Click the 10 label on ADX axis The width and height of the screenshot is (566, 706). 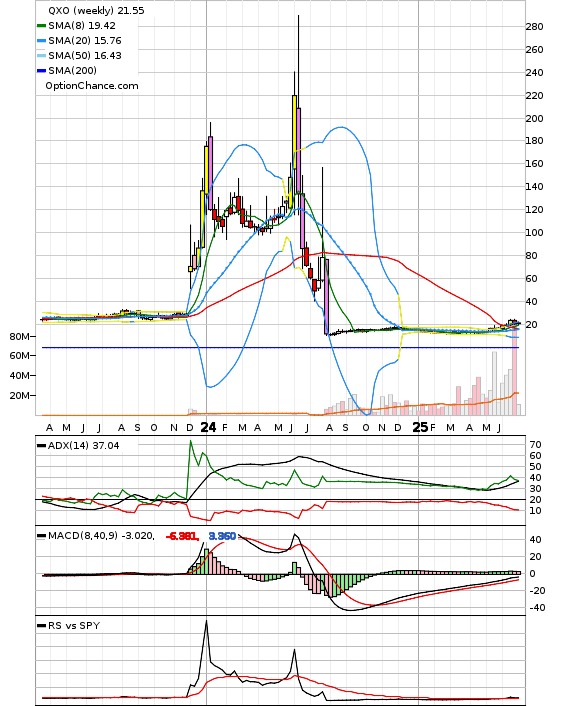(x=535, y=511)
